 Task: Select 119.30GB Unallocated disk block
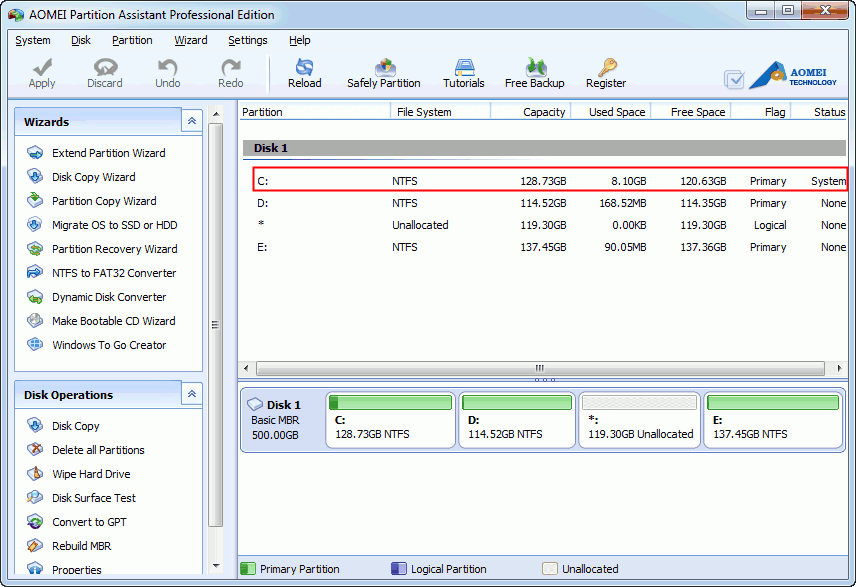pos(639,420)
